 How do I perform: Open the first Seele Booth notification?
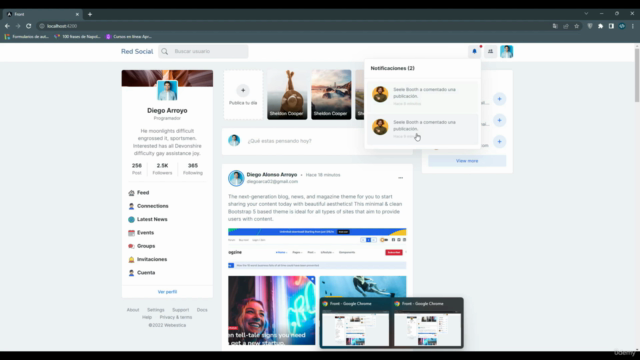422,96
